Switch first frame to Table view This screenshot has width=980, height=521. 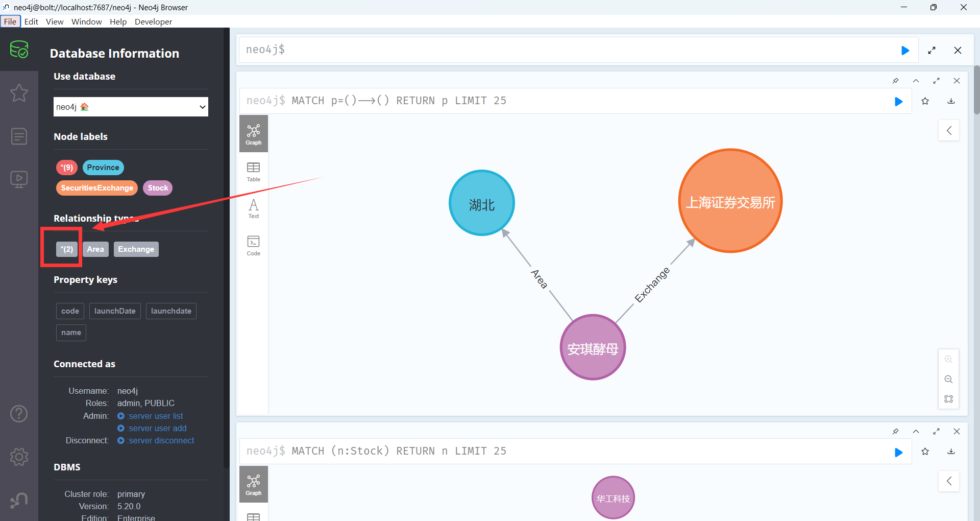254,172
